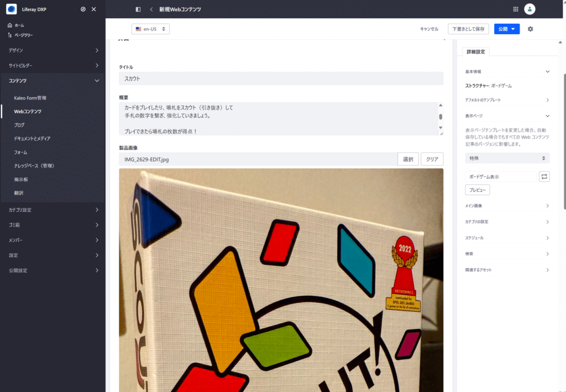Close the Liferay DXP side menu
This screenshot has height=392, width=566.
94,9
